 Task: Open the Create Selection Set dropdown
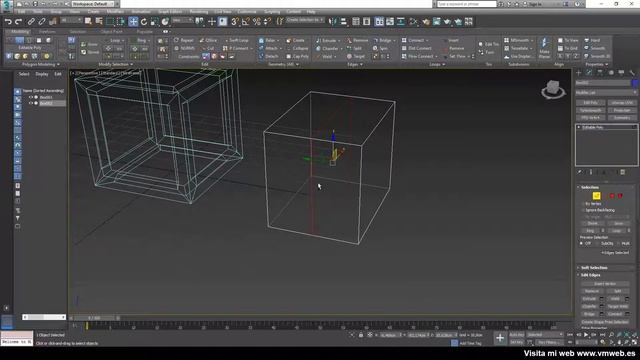[x=305, y=20]
